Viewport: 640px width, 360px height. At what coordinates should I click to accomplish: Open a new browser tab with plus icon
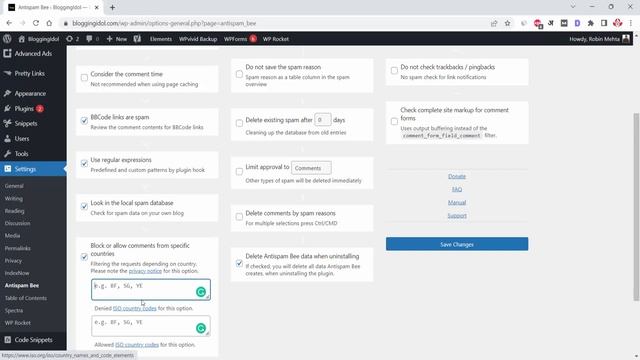(112, 7)
